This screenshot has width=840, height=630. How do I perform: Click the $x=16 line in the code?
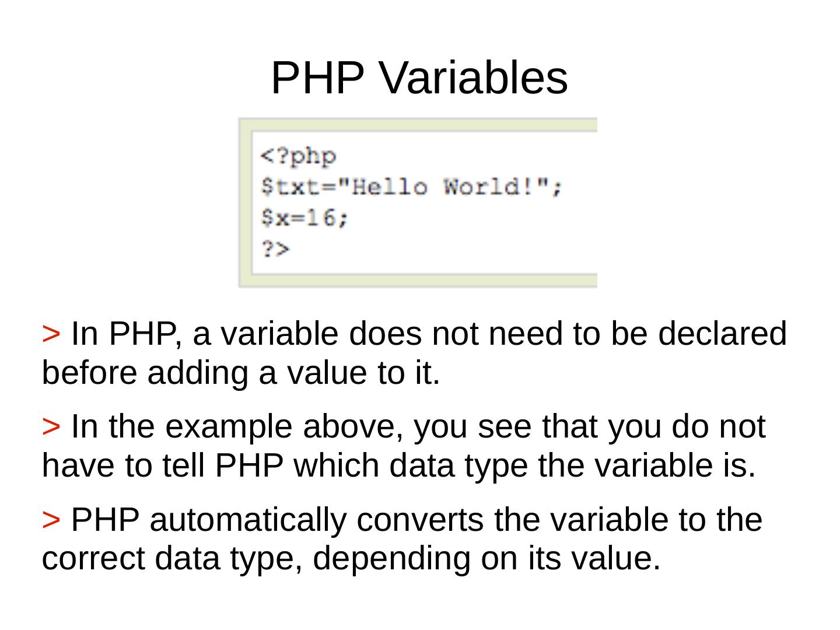(304, 218)
